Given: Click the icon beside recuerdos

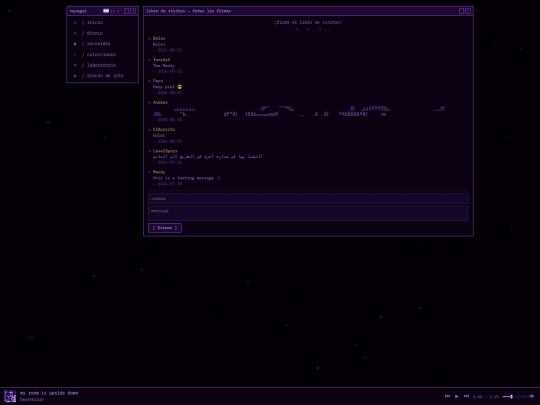Looking at the screenshot, I should [x=75, y=44].
